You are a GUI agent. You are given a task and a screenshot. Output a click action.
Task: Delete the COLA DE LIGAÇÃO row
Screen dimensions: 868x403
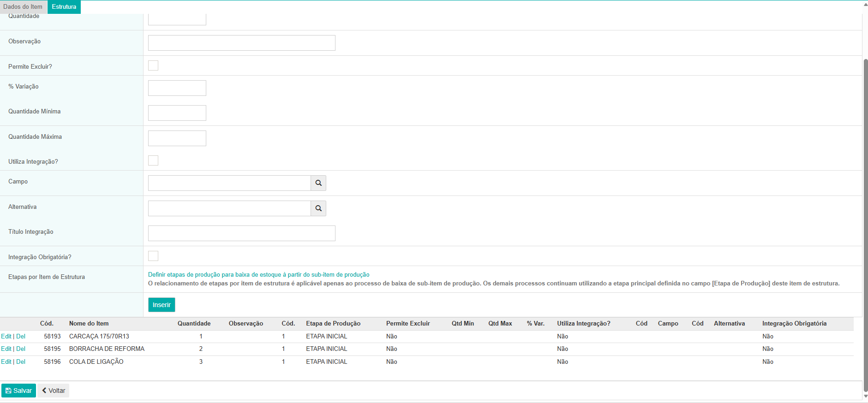(x=21, y=362)
